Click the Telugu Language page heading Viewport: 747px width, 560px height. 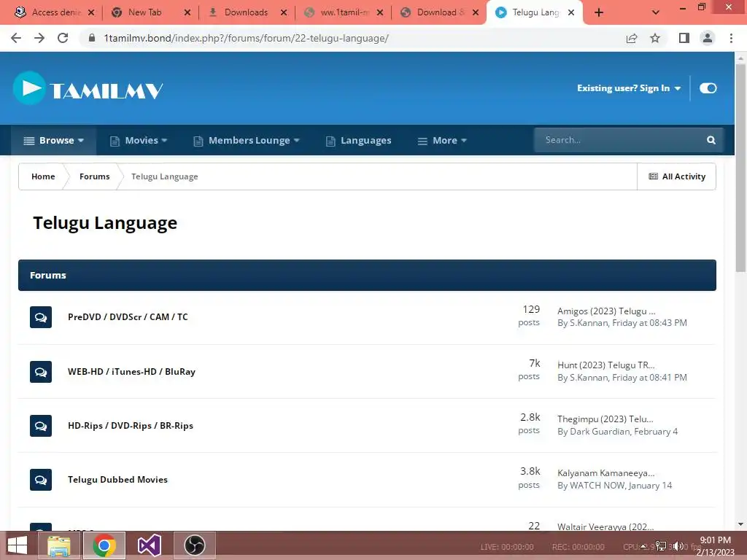tap(105, 223)
